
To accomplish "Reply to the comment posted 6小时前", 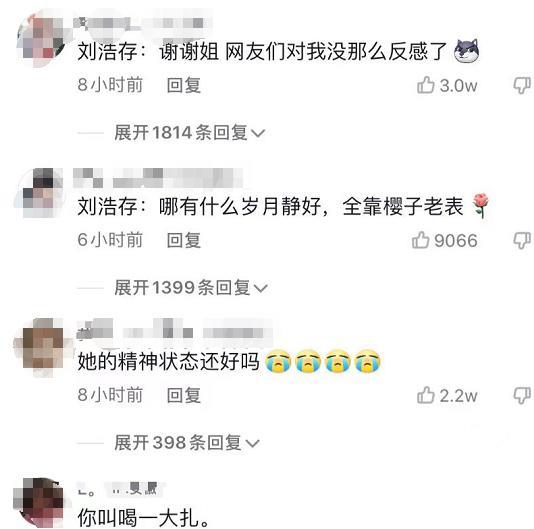I will coord(184,240).
